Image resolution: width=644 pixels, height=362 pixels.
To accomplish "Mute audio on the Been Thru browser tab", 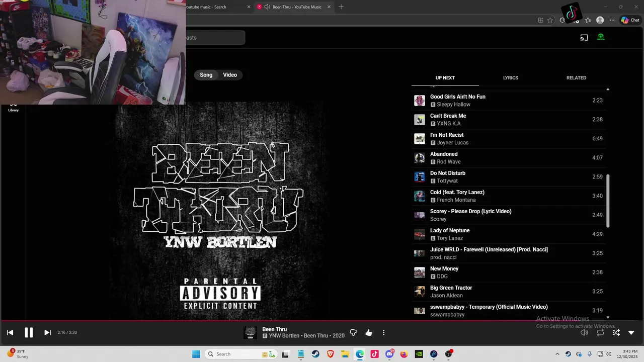I will 267,7.
